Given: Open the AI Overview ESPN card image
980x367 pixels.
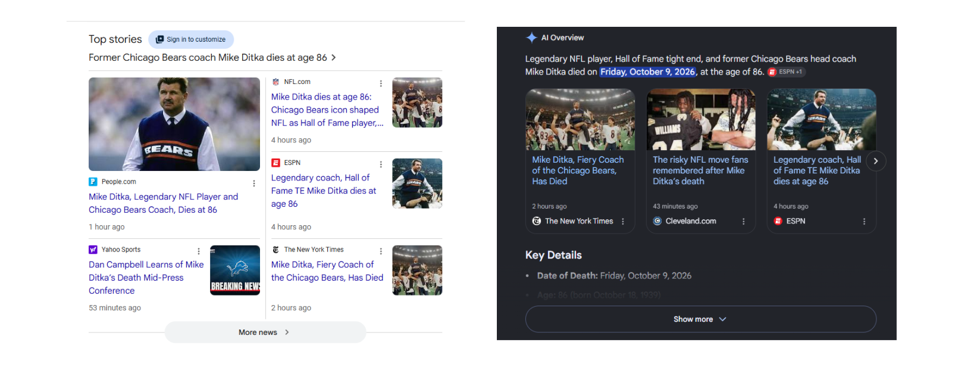Looking at the screenshot, I should click(821, 120).
